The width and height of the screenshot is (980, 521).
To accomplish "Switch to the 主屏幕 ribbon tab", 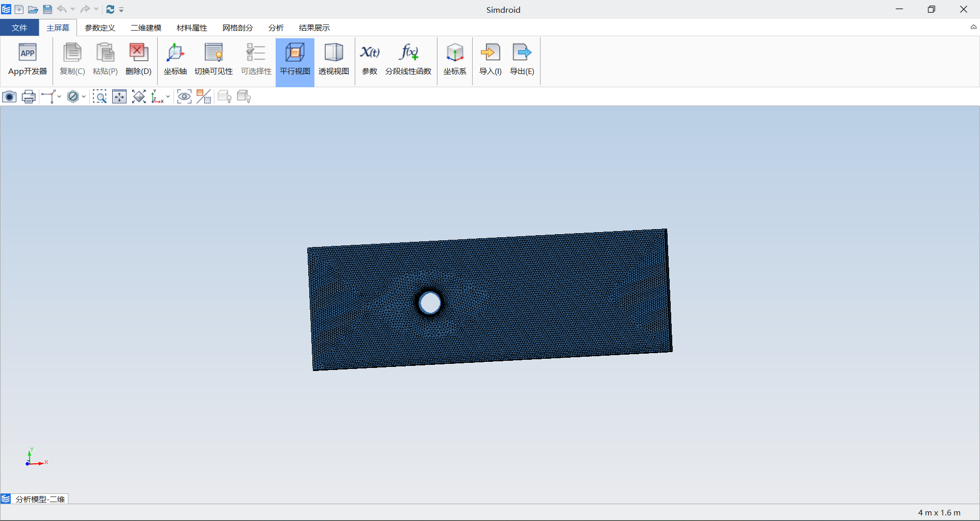I will point(58,28).
